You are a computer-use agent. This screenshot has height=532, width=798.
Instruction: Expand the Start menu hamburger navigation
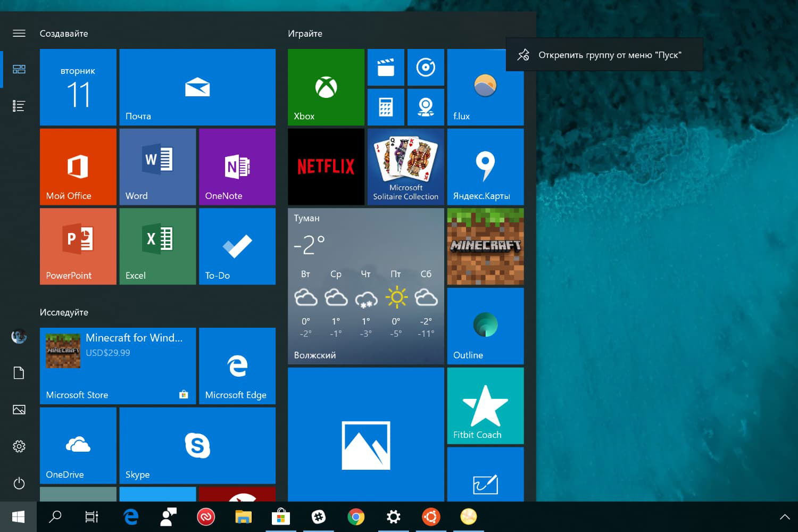coord(19,34)
